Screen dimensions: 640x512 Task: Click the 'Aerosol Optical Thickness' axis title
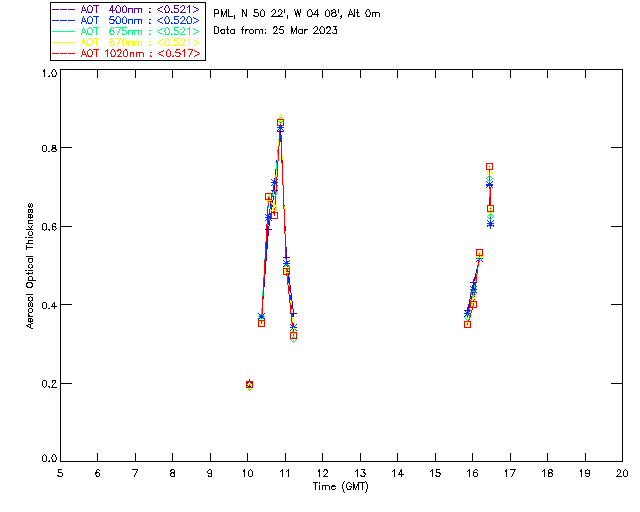coord(30,266)
